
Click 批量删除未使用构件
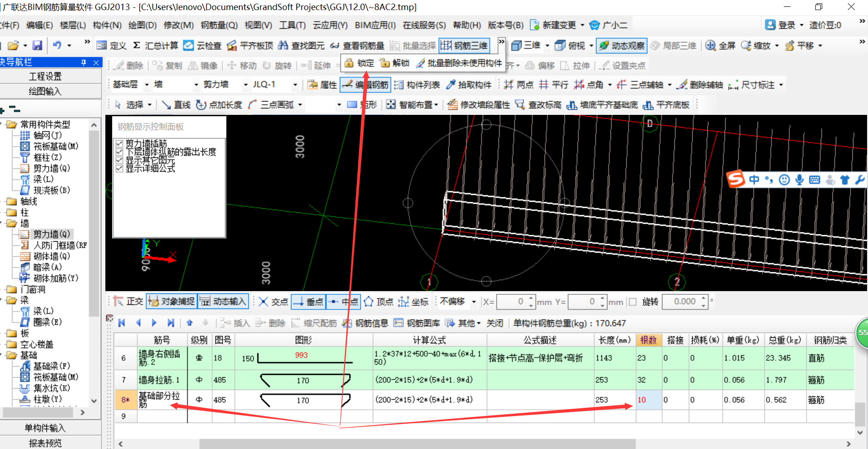coord(459,63)
